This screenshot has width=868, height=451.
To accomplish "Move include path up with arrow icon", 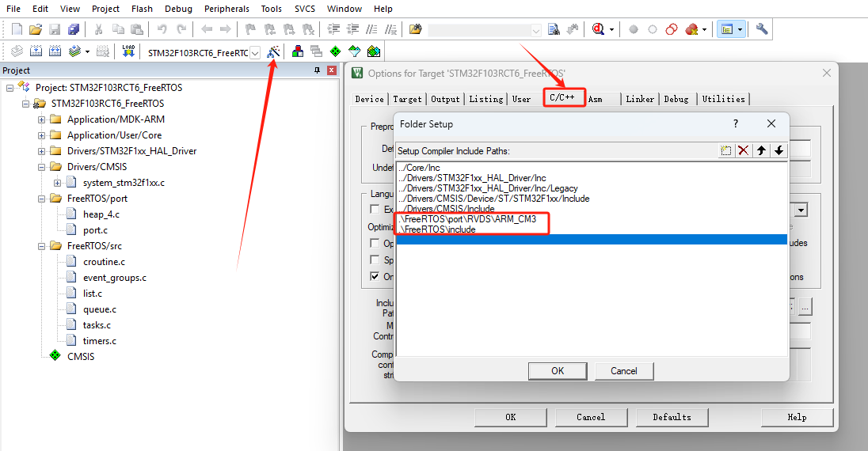I will point(761,150).
